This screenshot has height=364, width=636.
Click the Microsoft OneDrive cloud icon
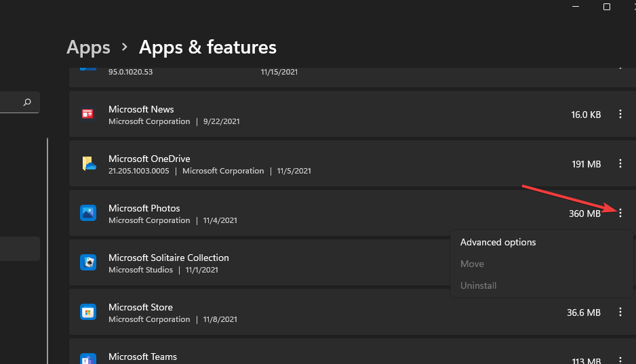click(89, 163)
